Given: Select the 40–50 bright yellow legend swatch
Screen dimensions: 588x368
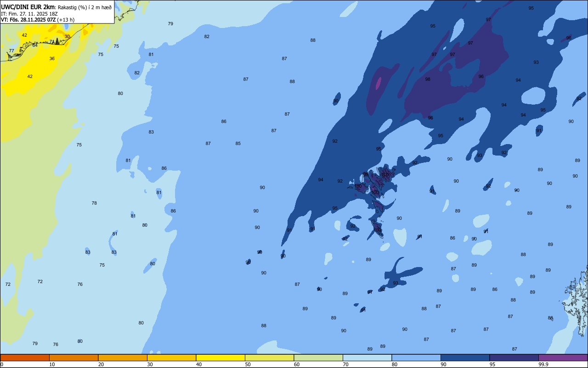Looking at the screenshot, I should [x=220, y=357].
